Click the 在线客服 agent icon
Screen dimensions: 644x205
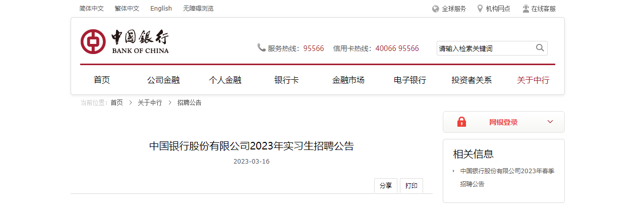point(526,9)
